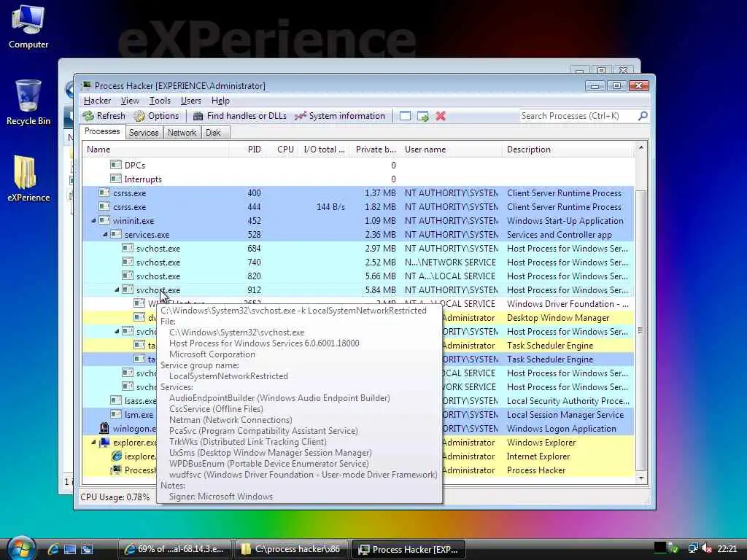Click the lsass.exe process icon
Image resolution: width=747 pixels, height=560 pixels.
point(116,400)
